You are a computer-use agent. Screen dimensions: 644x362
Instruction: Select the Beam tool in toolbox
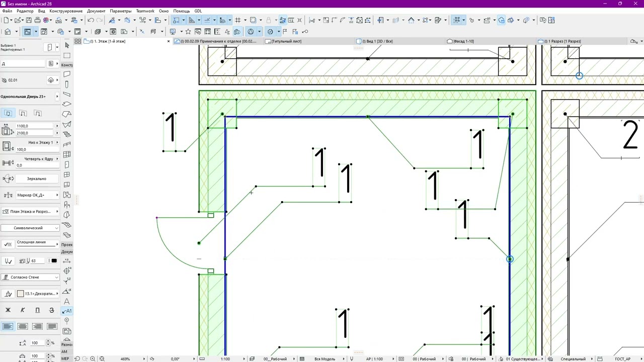pos(67,95)
